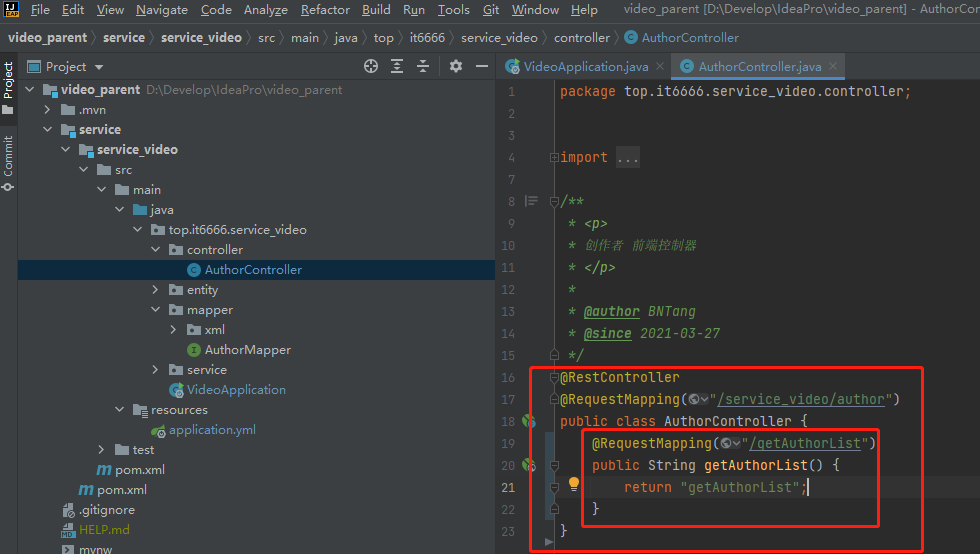The height and width of the screenshot is (554, 980).
Task: Open the Window menu
Action: point(535,9)
